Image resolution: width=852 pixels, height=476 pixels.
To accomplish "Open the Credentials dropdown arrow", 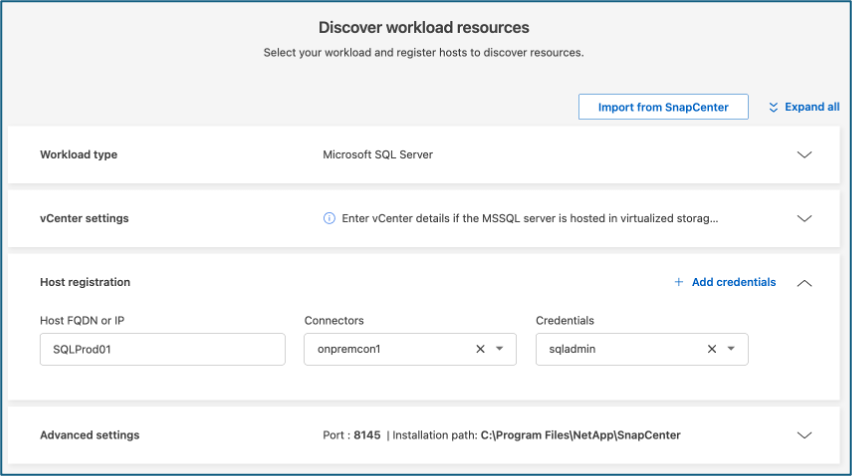I will coord(731,349).
